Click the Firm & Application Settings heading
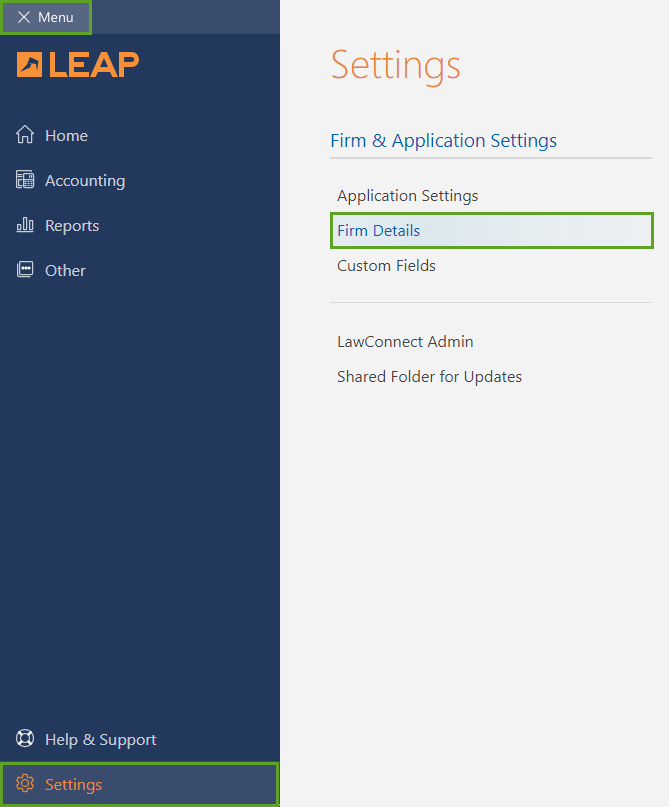The width and height of the screenshot is (669, 807). click(443, 141)
